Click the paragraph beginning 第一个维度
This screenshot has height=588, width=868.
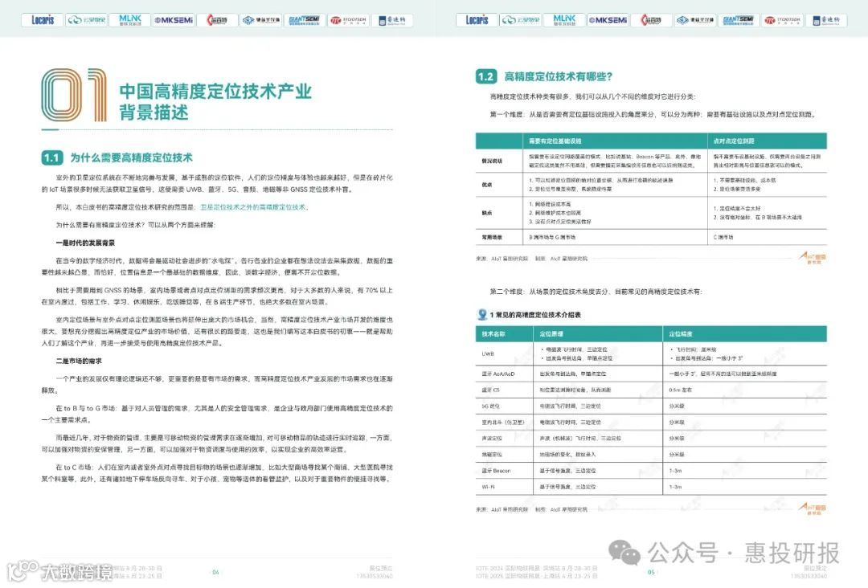[653, 115]
